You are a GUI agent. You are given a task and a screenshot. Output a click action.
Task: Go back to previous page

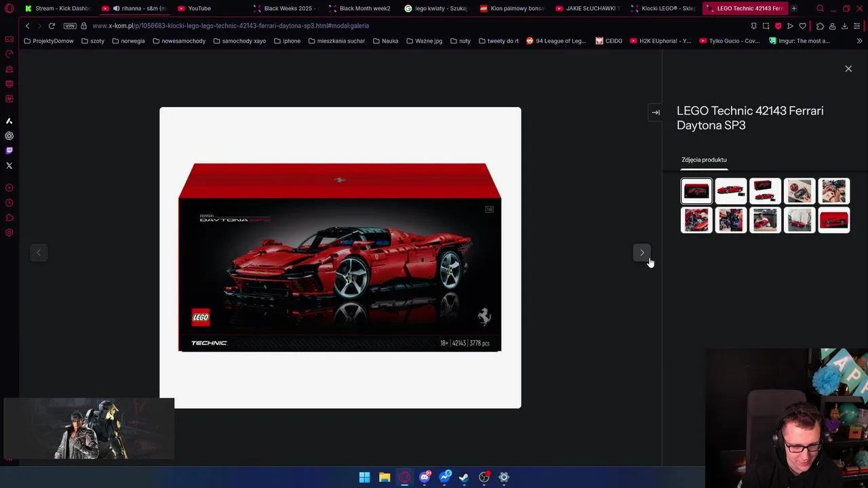(x=27, y=26)
